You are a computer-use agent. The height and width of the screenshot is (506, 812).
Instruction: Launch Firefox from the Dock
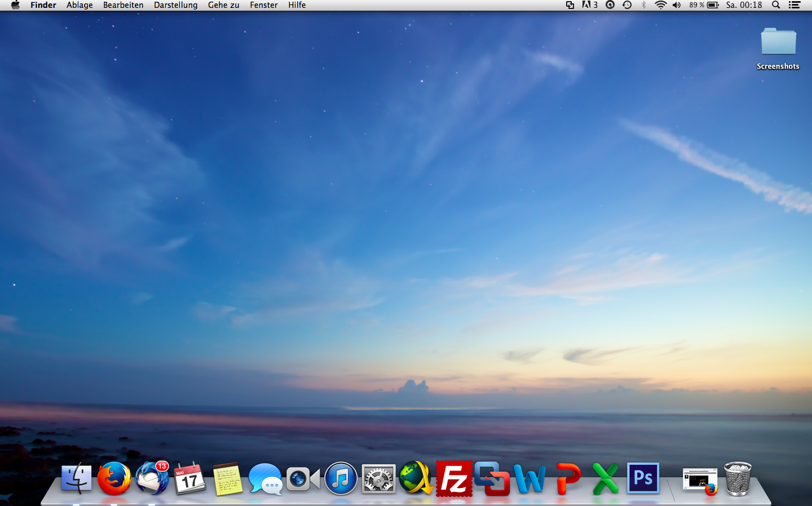[x=114, y=478]
